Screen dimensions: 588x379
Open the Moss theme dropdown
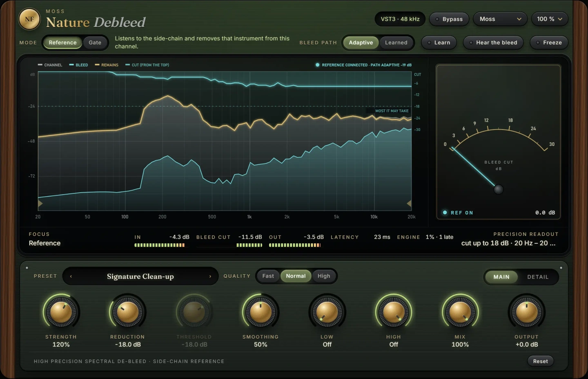pyautogui.click(x=500, y=19)
